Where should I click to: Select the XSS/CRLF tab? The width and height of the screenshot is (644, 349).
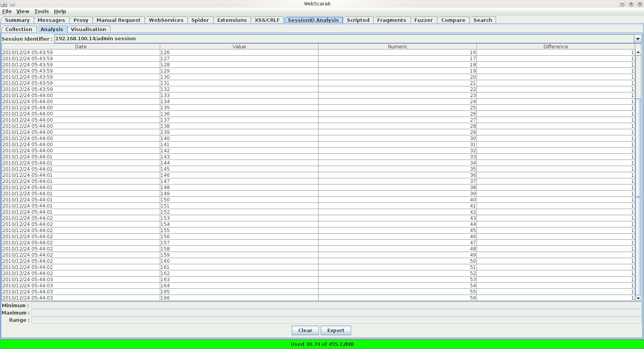(x=267, y=20)
